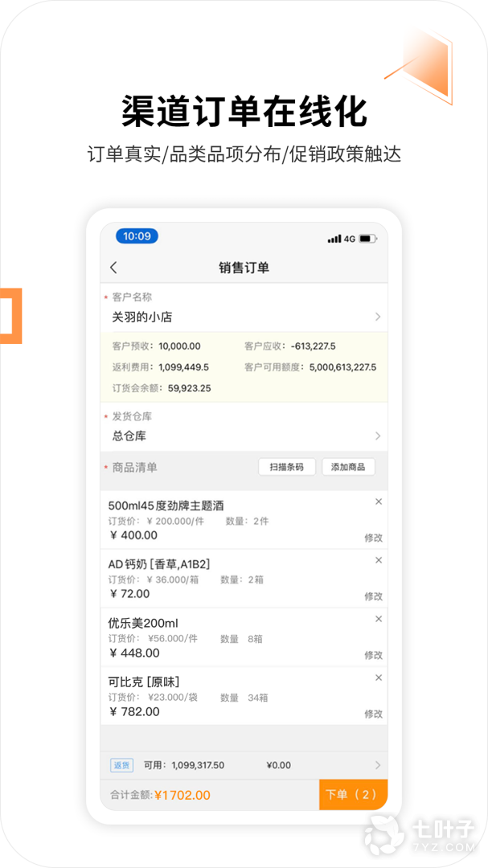The height and width of the screenshot is (868, 488).
Task: Tap 修改 for 500ml45度劲牌主题酒
Action: (373, 538)
